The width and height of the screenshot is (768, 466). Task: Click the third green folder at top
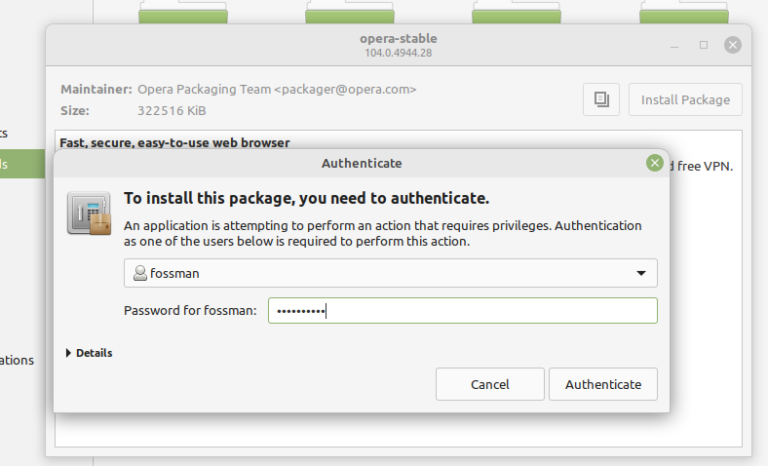[x=515, y=14]
